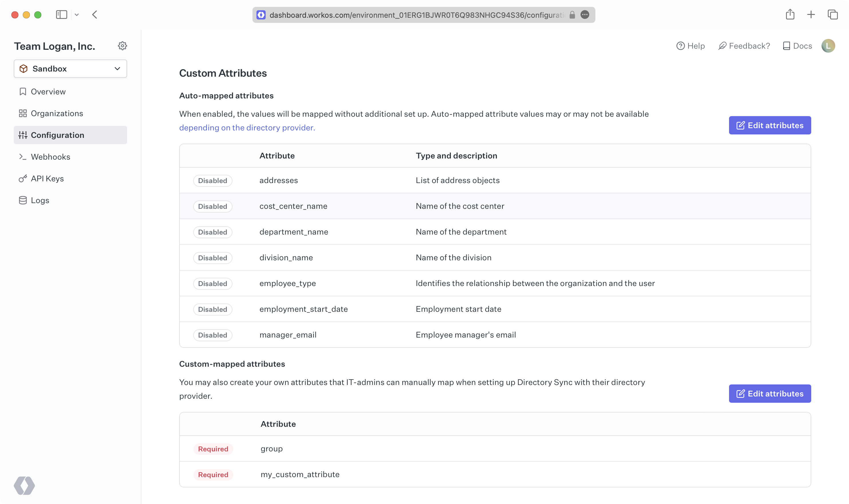This screenshot has height=504, width=849.
Task: Open settings gear next to Team Logan, Inc.
Action: 123,46
